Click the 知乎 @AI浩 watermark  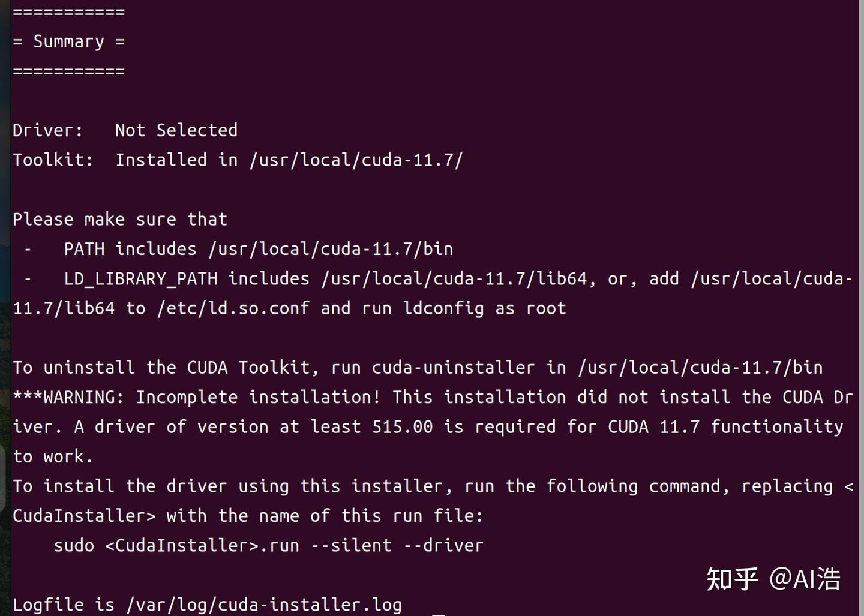click(773, 579)
